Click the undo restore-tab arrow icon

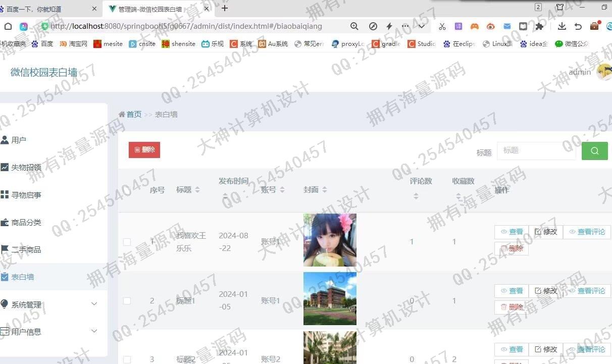pos(578,26)
